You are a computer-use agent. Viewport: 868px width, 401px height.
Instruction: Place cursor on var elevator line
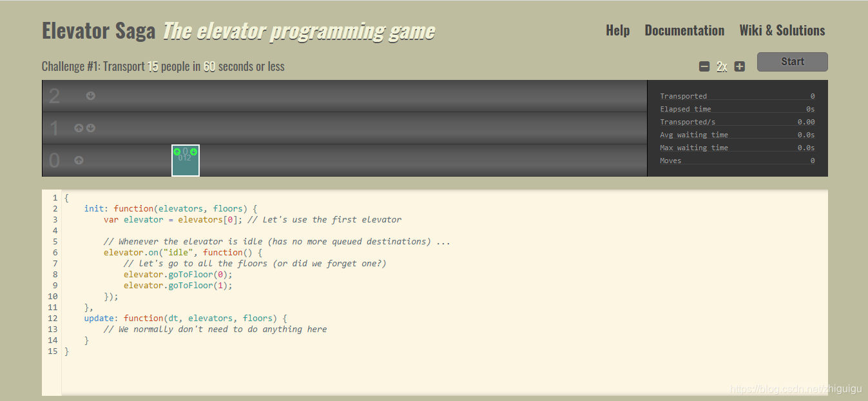pyautogui.click(x=253, y=220)
